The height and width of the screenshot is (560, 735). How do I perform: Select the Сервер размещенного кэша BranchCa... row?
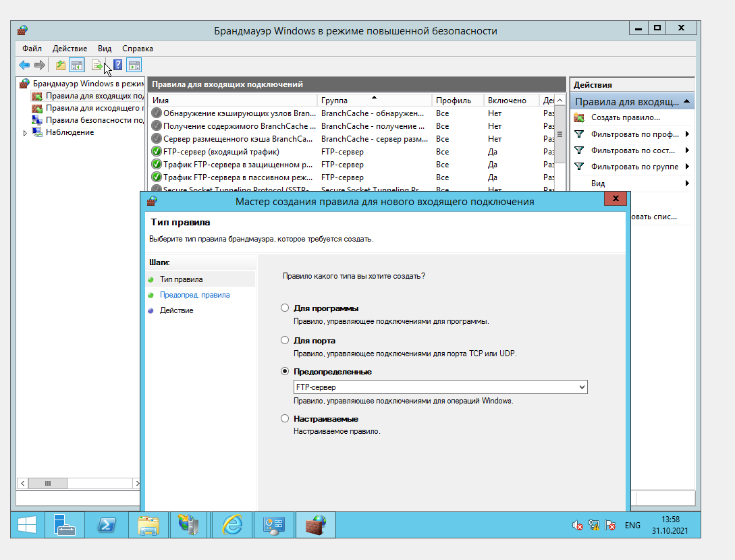pyautogui.click(x=352, y=139)
